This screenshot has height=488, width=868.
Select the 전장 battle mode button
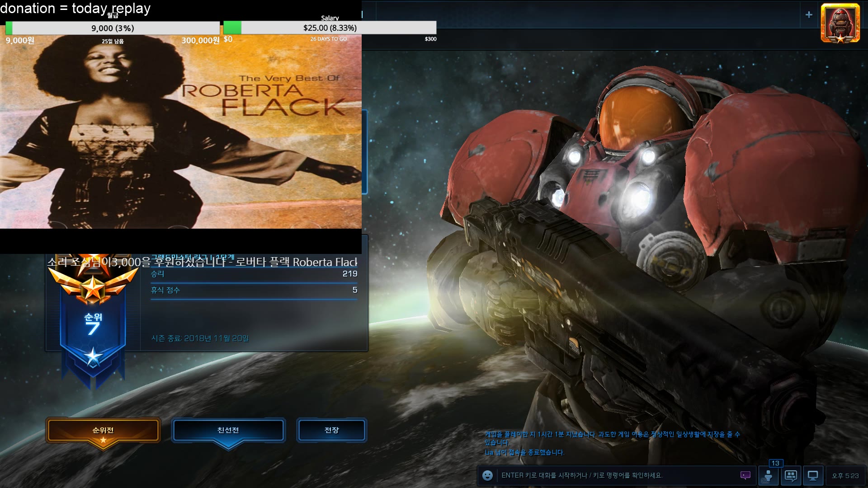tap(332, 430)
